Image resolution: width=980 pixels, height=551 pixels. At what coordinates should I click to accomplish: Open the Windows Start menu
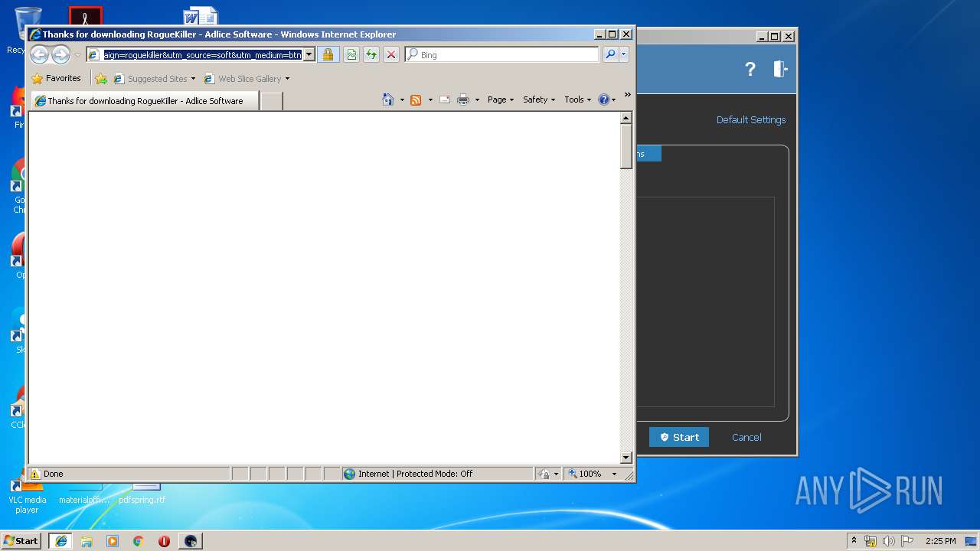click(21, 540)
